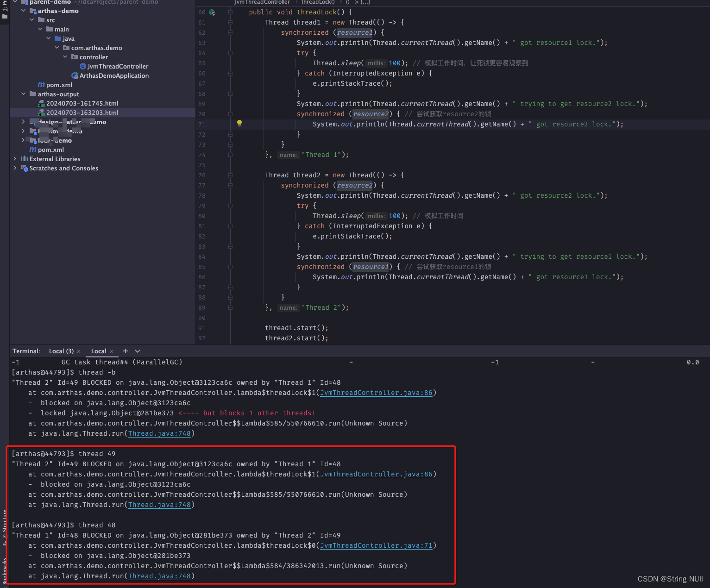The image size is (710, 588).
Task: Open Thread.java:748 link in thread 49 output
Action: (159, 505)
